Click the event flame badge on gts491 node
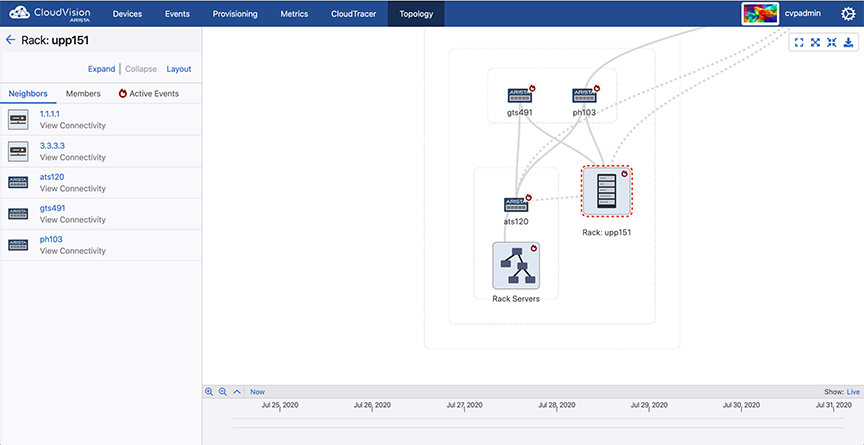This screenshot has width=864, height=445. click(x=532, y=88)
